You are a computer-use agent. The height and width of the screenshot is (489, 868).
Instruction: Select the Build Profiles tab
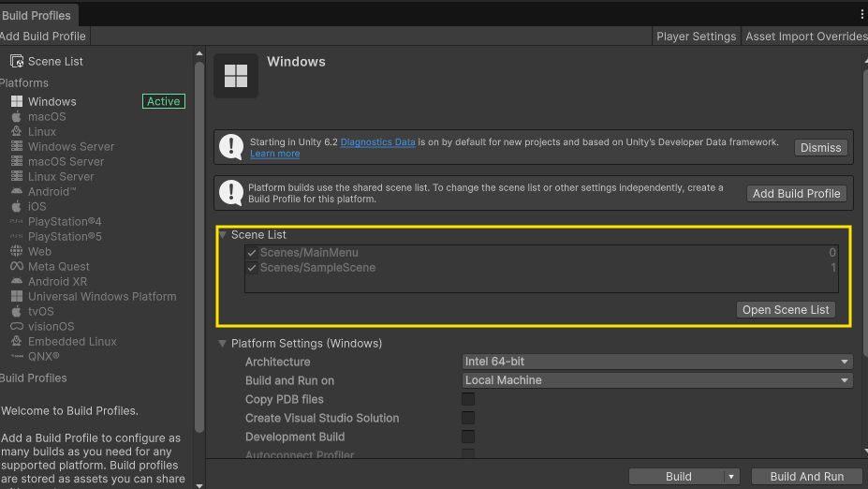pyautogui.click(x=38, y=16)
